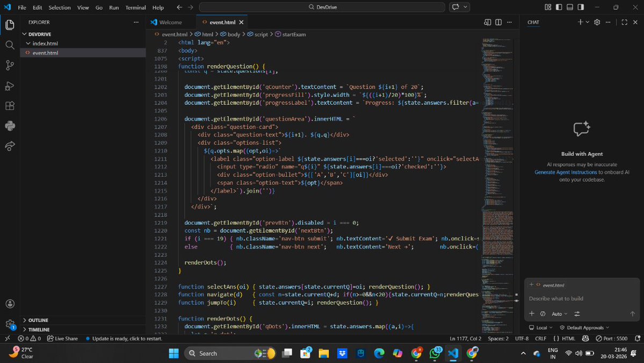Open editor More Actions ellipsis
The width and height of the screenshot is (644, 363).
509,22
